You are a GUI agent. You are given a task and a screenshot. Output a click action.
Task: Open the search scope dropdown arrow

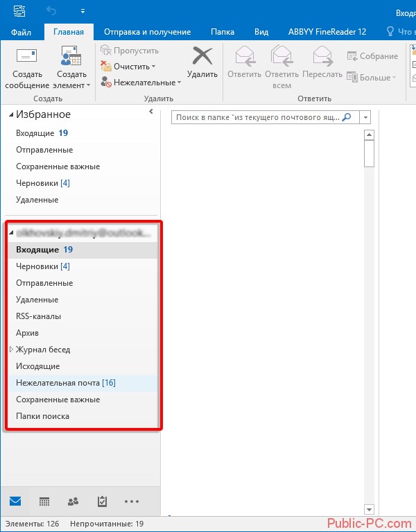[365, 118]
